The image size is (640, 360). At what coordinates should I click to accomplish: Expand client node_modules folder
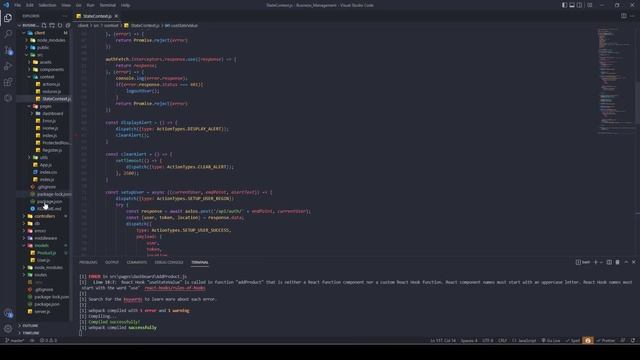[x=51, y=40]
